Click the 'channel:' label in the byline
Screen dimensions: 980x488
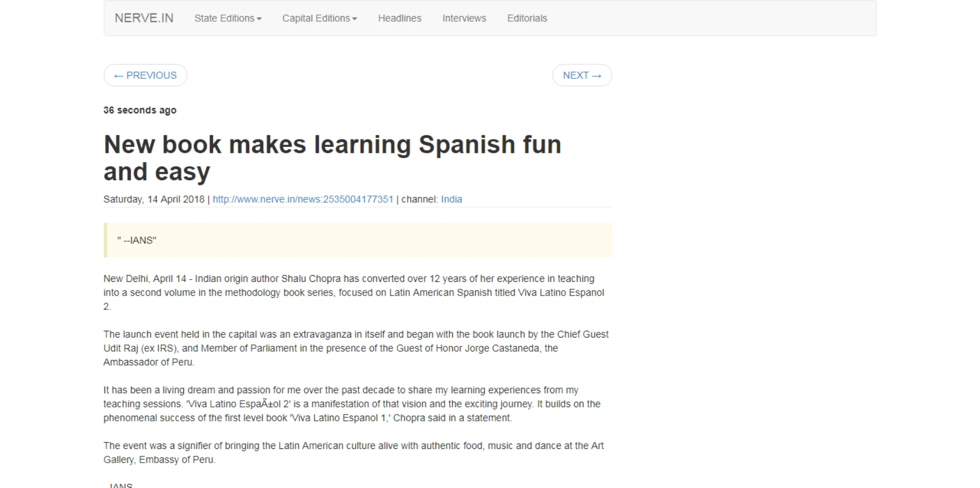click(x=419, y=199)
